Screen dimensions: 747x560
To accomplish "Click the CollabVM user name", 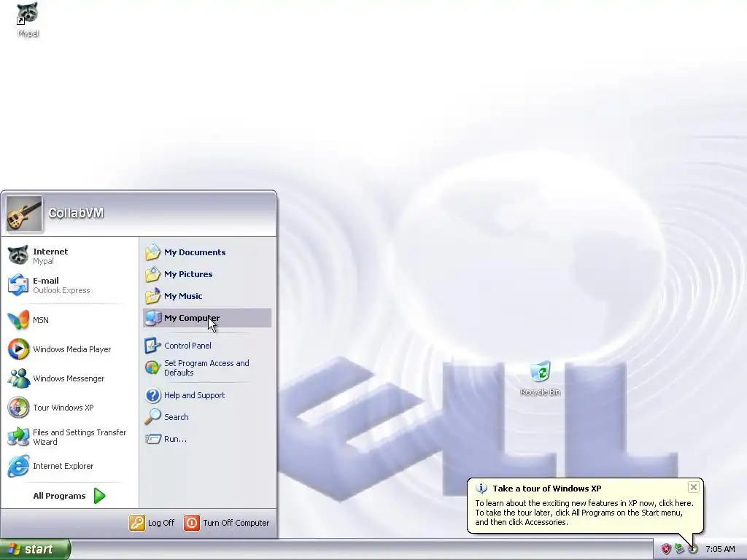I will pyautogui.click(x=76, y=213).
